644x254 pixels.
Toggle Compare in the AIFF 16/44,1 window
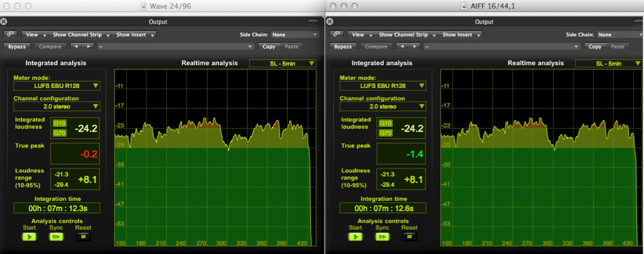point(376,47)
